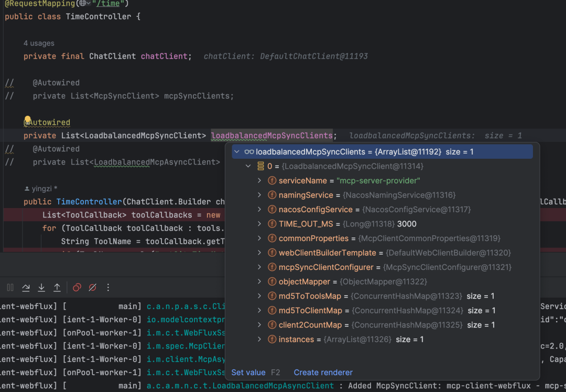The width and height of the screenshot is (566, 392).
Task: Expand the instances ArrayList node
Action: coord(259,339)
